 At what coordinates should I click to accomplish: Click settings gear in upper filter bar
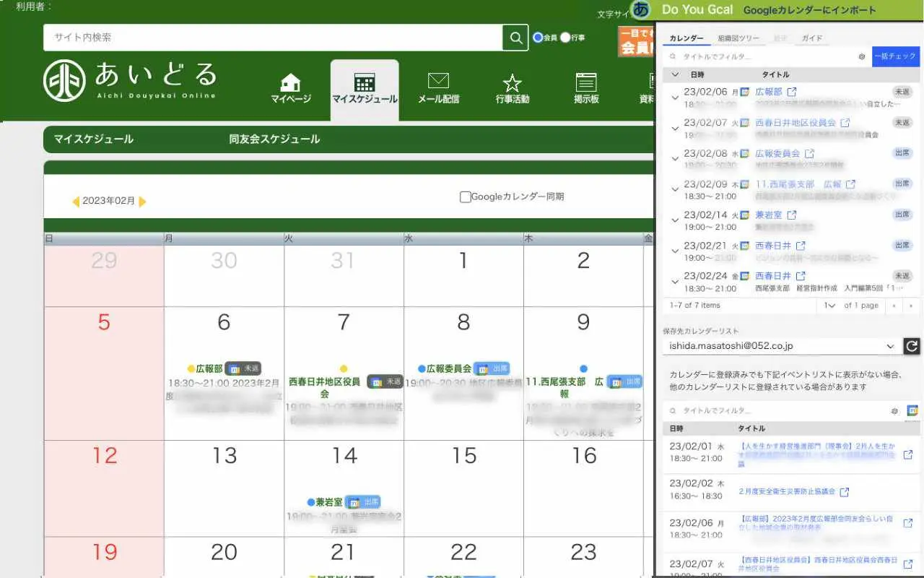point(861,56)
